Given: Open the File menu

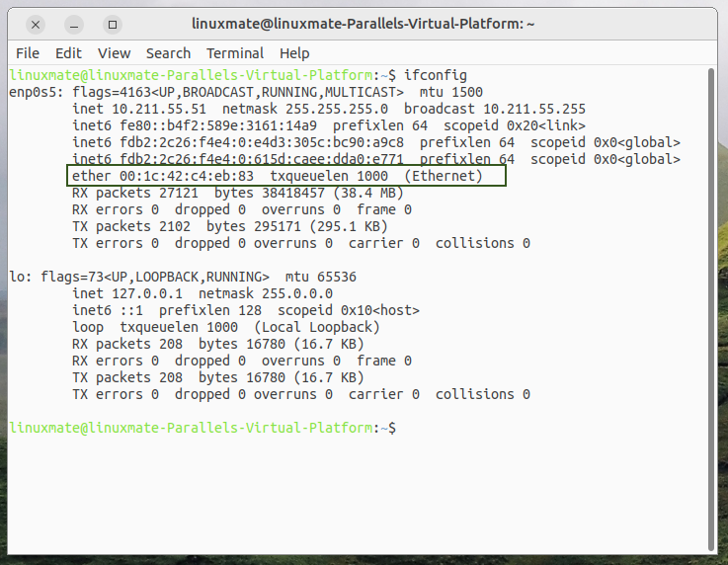Looking at the screenshot, I should [28, 52].
